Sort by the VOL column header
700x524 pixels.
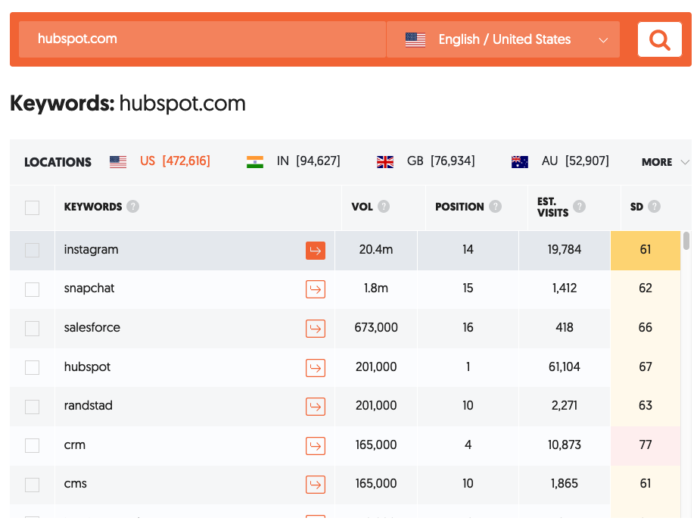click(362, 207)
